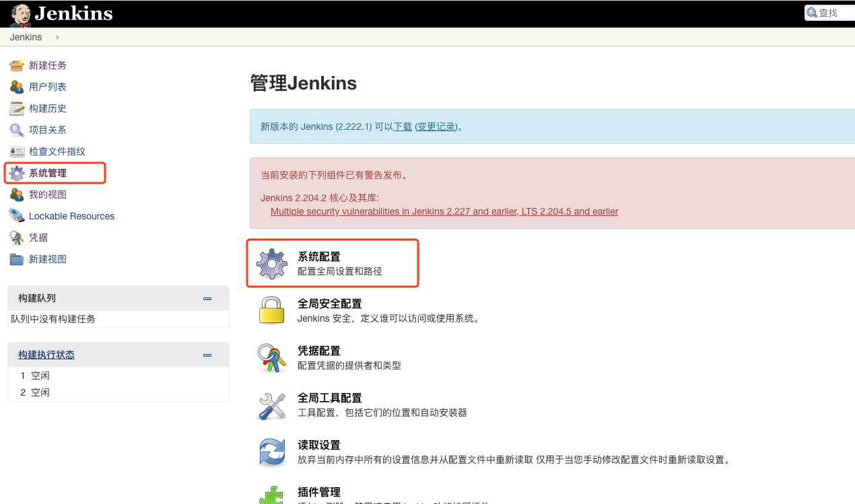
Task: Click the 插件管理 puzzle icon
Action: tap(272, 495)
